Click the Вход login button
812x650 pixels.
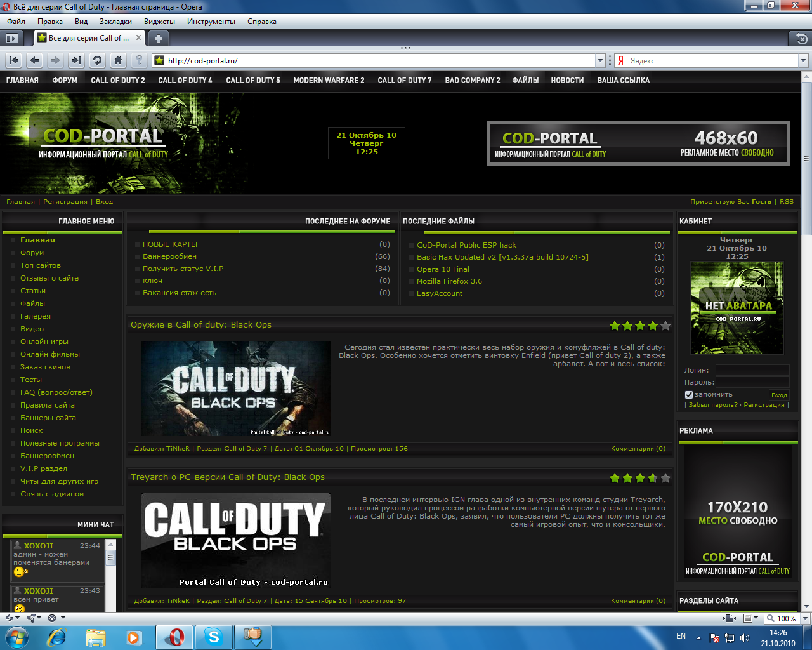click(x=779, y=395)
